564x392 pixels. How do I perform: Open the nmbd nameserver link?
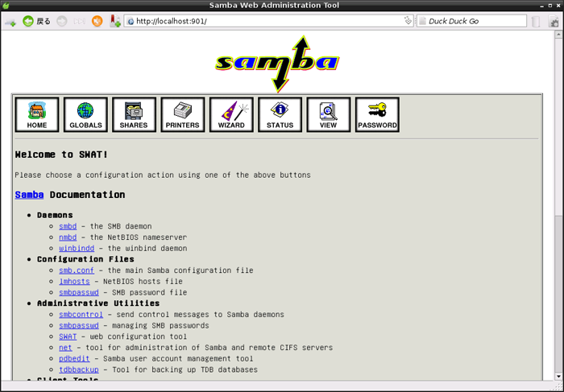68,237
